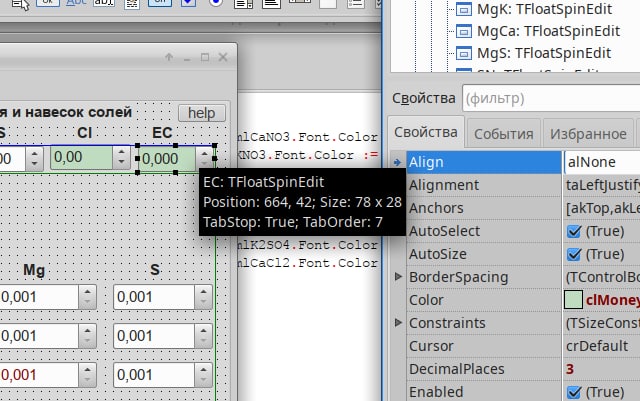Increase second-row S column spin value
The width and height of the screenshot is (640, 401).
[203, 330]
